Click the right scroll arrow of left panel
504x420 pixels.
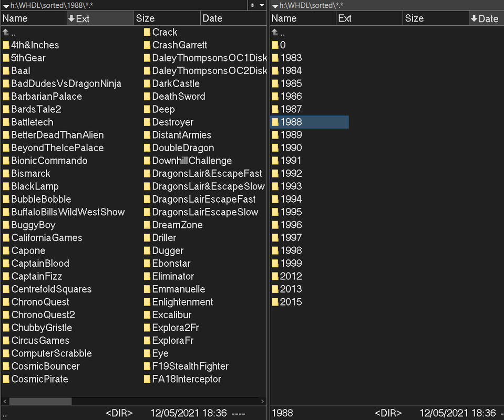pos(263,402)
